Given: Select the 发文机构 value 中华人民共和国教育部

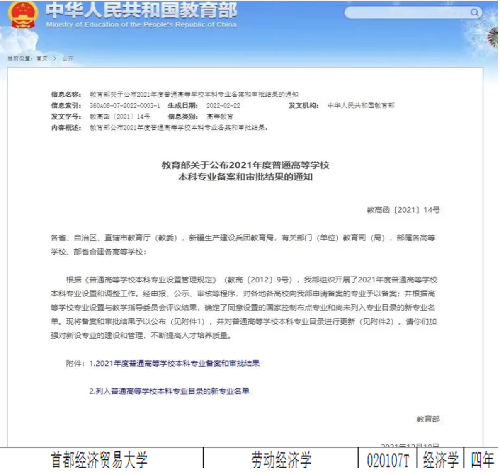Looking at the screenshot, I should (x=361, y=106).
